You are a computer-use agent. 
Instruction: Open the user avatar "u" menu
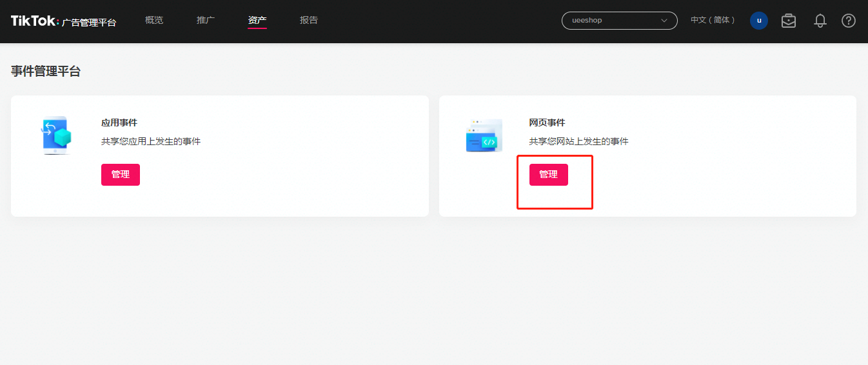tap(759, 21)
